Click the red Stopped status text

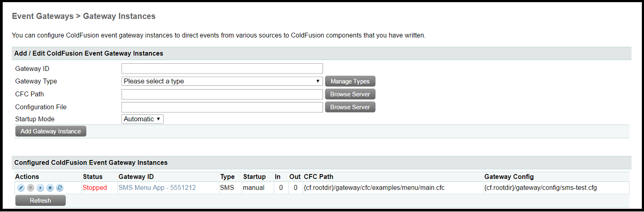[x=95, y=188]
